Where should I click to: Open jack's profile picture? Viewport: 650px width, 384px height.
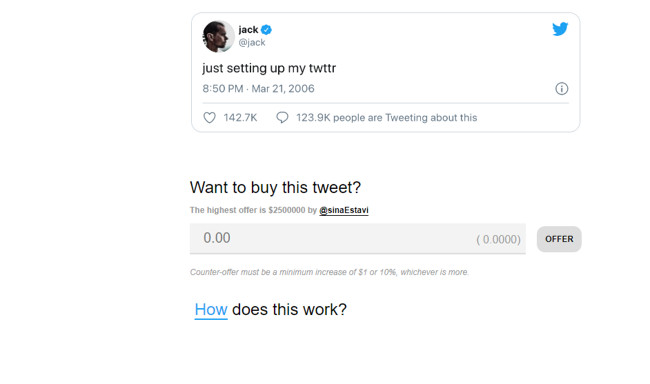click(x=218, y=36)
